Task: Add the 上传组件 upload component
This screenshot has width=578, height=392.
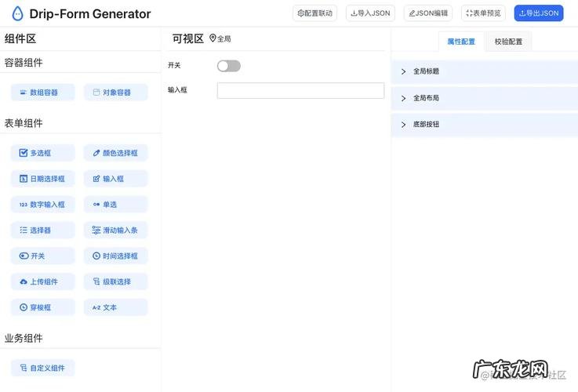Action: 43,281
